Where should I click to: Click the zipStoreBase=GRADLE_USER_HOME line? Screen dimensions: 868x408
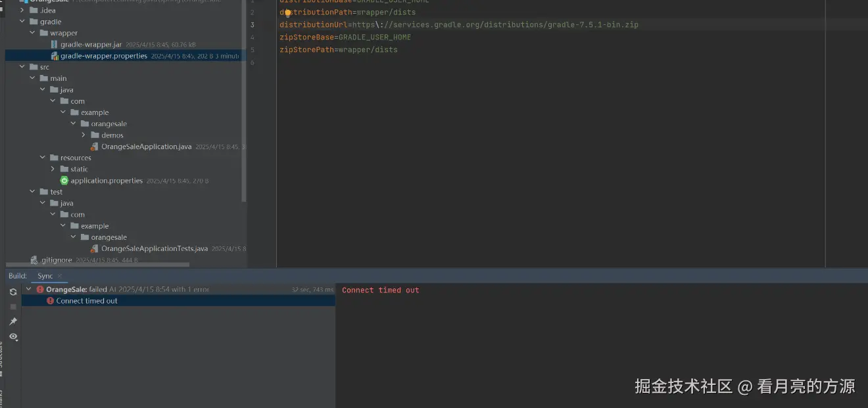345,37
